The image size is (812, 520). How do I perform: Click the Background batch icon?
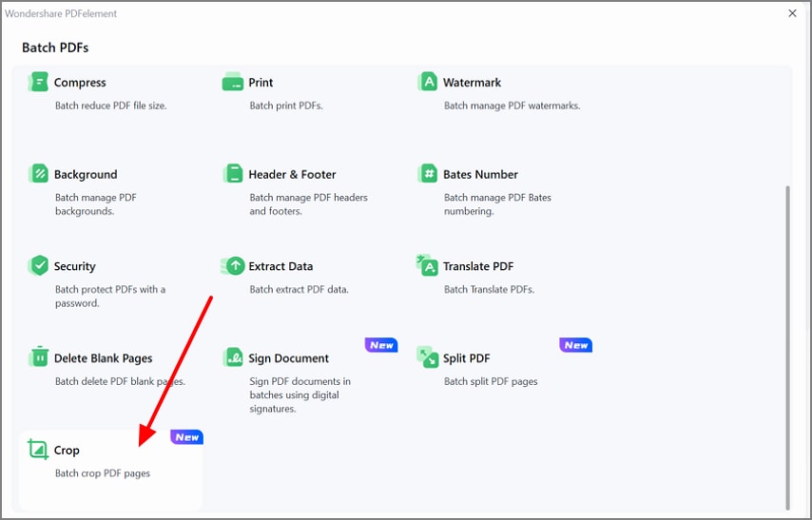tap(38, 174)
